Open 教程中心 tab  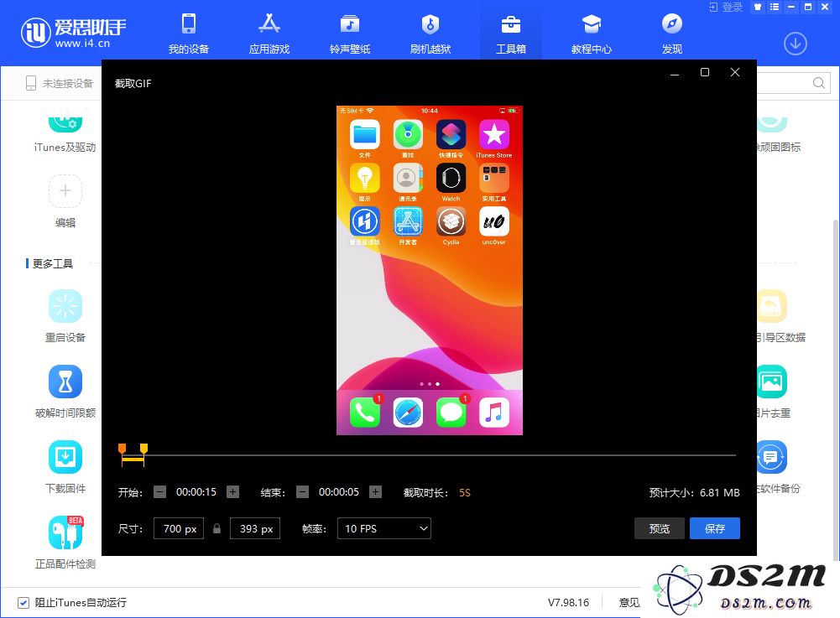tap(592, 34)
